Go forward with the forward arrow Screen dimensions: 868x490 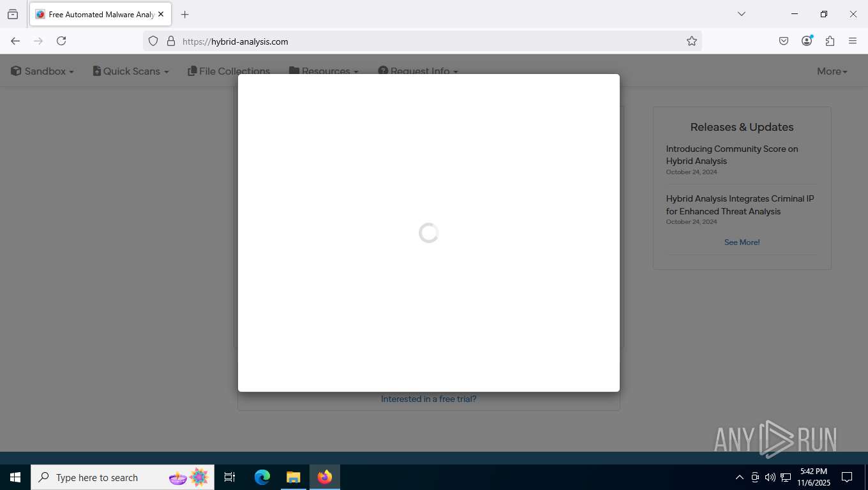click(38, 41)
